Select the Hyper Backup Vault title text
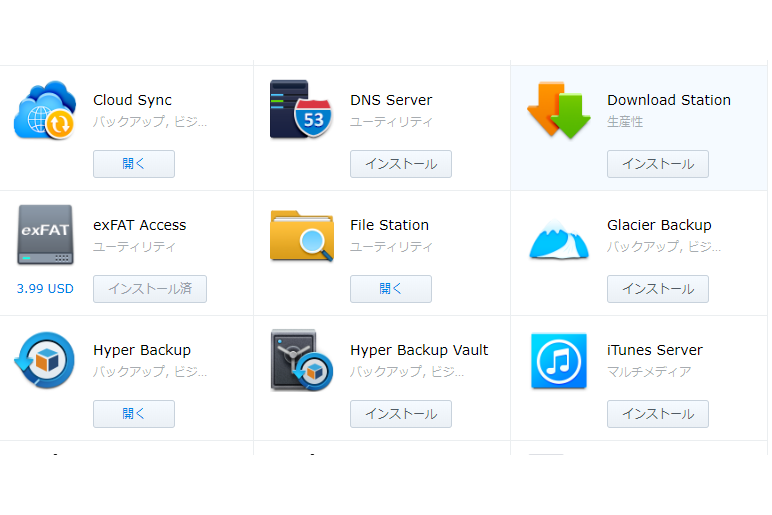 click(x=419, y=350)
